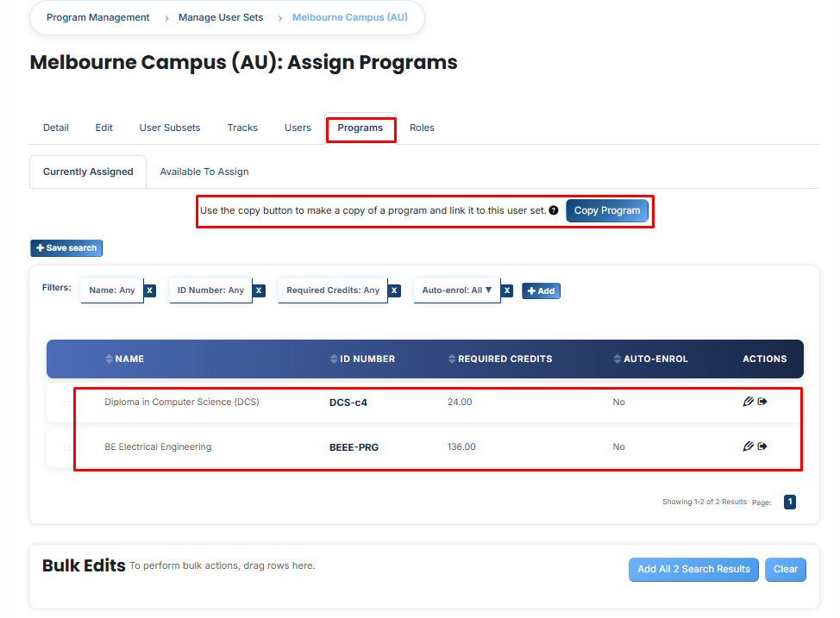This screenshot has height=618, width=840.
Task: Remove the ID Number filter
Action: pyautogui.click(x=259, y=290)
